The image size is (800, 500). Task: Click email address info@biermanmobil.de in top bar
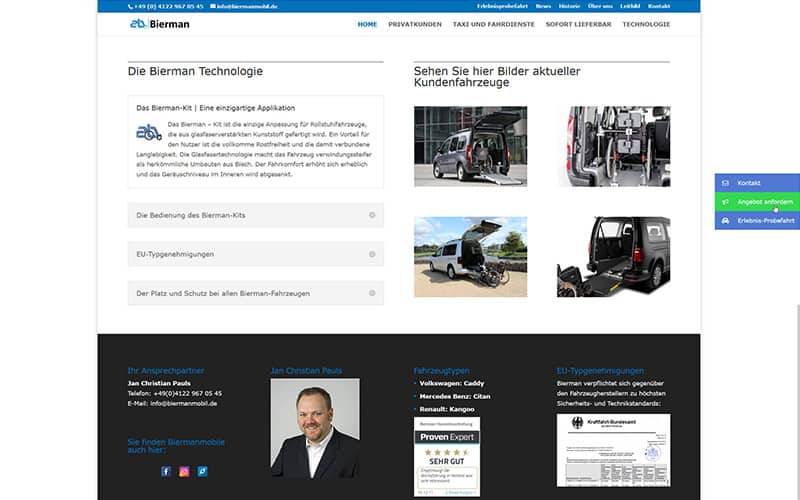point(247,7)
